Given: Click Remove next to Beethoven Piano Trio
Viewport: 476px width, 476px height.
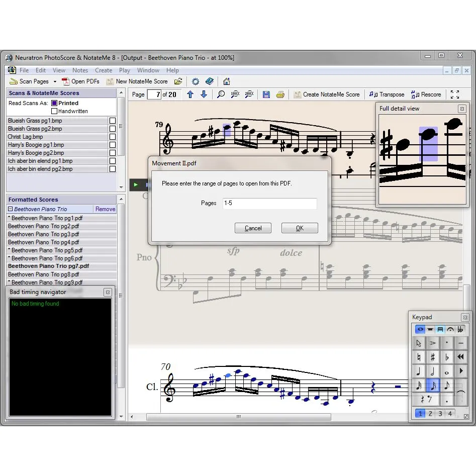Looking at the screenshot, I should 105,209.
